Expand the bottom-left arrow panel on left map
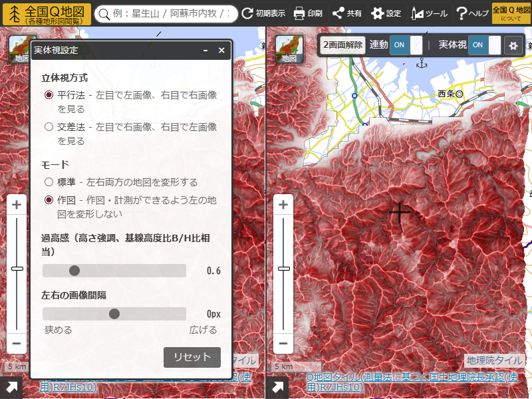Screen dimensions: 532x399 pyautogui.click(x=11, y=388)
